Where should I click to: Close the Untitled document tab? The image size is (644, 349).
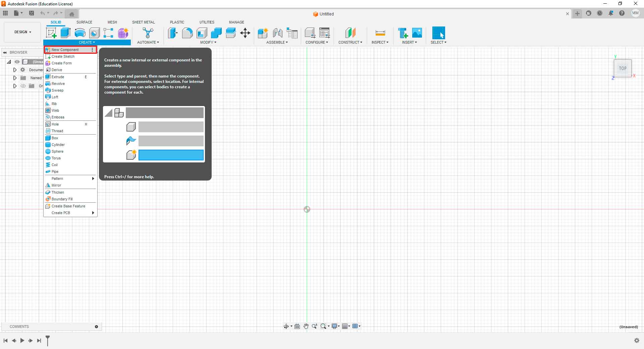(x=567, y=14)
